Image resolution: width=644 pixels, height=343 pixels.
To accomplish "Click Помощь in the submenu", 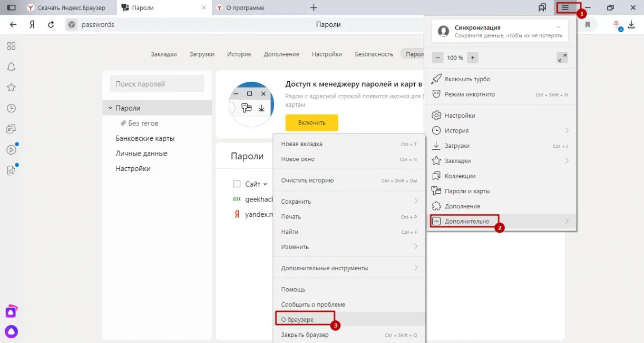I will 349,289.
